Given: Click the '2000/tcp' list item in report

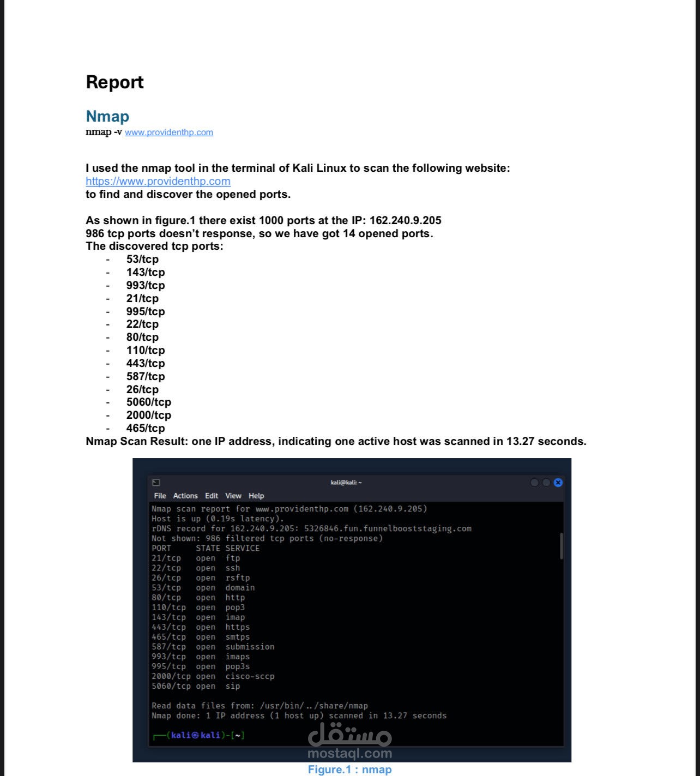Looking at the screenshot, I should click(x=149, y=415).
